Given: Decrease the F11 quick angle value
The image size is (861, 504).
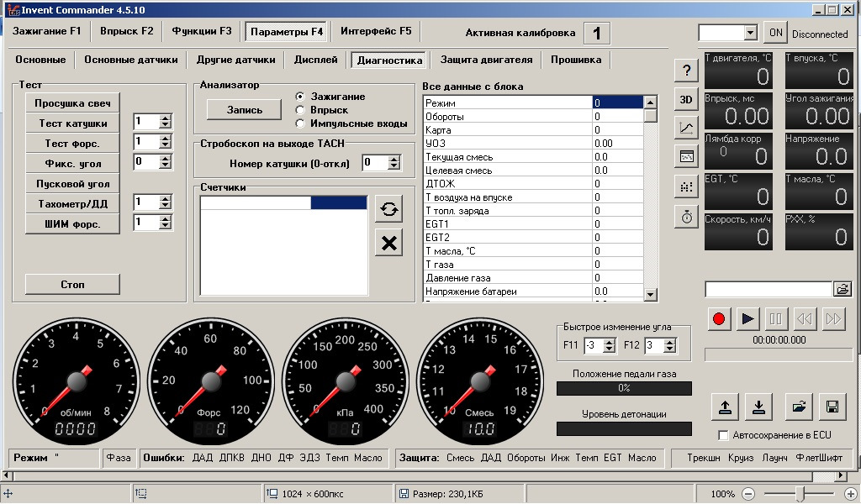Looking at the screenshot, I should point(610,349).
